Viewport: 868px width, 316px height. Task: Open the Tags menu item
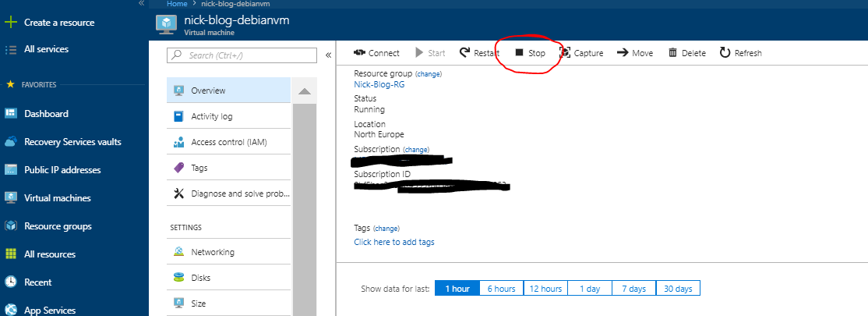tap(228, 168)
